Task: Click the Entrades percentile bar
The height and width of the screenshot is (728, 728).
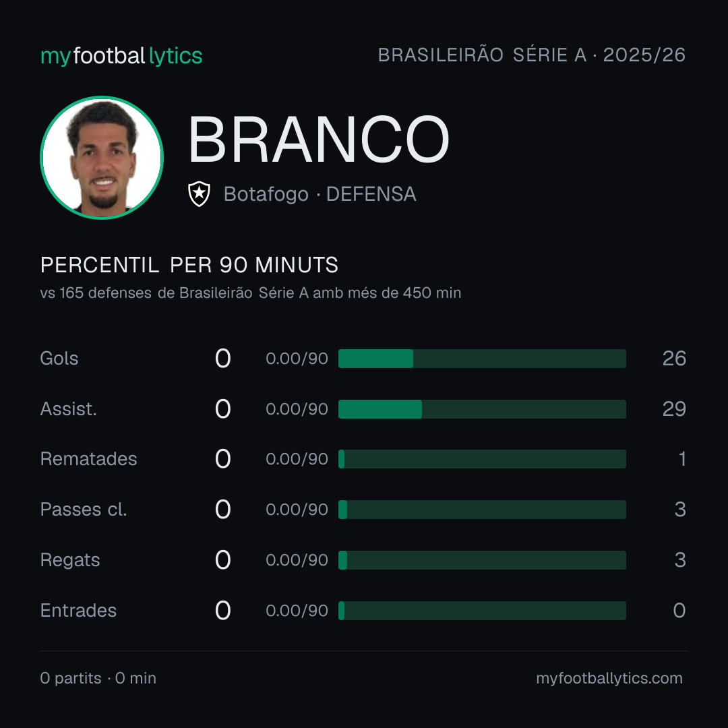Action: tap(482, 611)
